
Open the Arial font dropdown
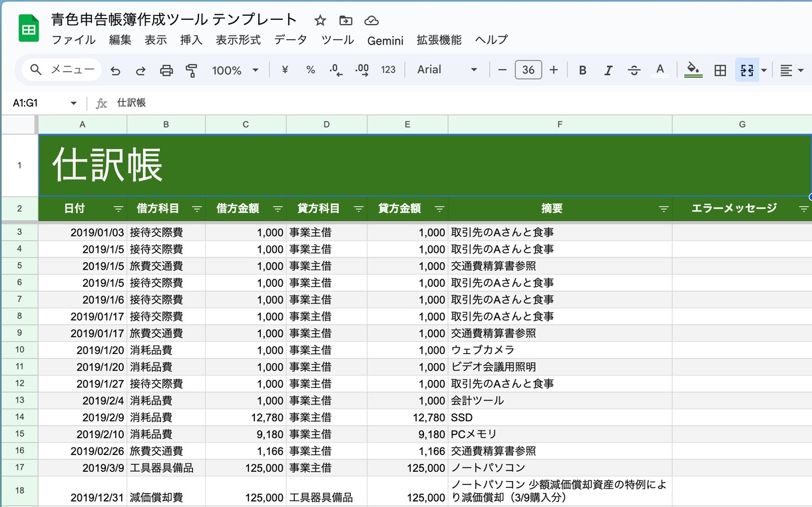(447, 70)
